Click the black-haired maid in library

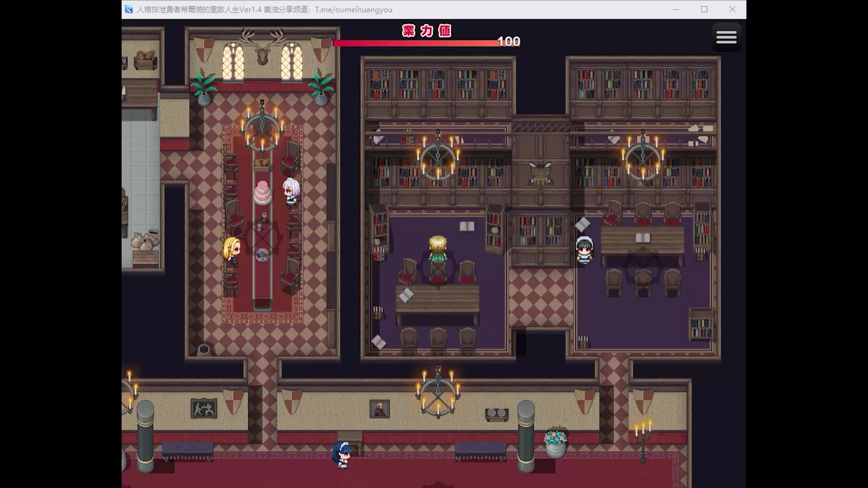tap(585, 250)
